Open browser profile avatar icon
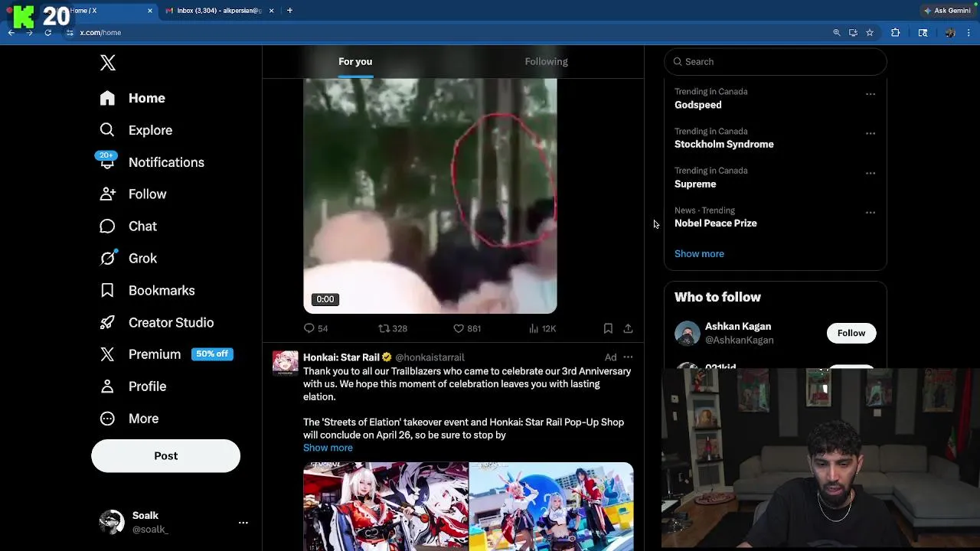980x551 pixels. 950,33
